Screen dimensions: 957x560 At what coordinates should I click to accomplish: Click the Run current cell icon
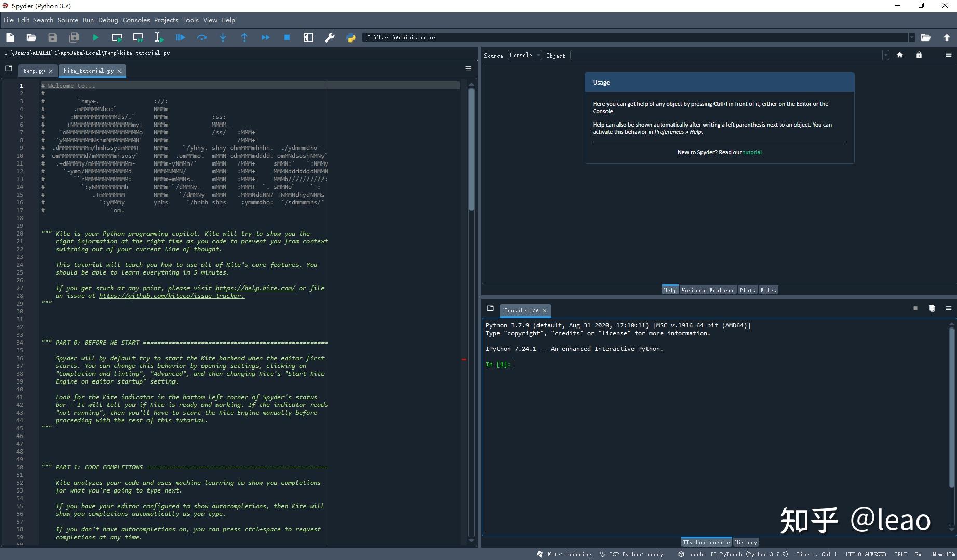coord(117,37)
